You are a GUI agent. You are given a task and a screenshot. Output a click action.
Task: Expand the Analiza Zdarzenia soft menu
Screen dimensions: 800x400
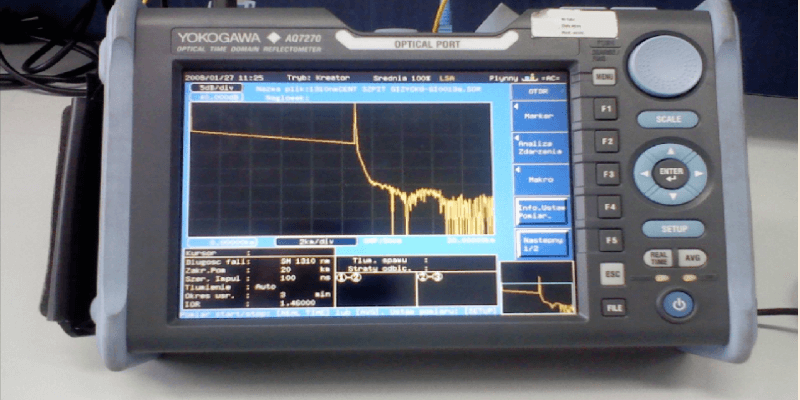(x=541, y=148)
